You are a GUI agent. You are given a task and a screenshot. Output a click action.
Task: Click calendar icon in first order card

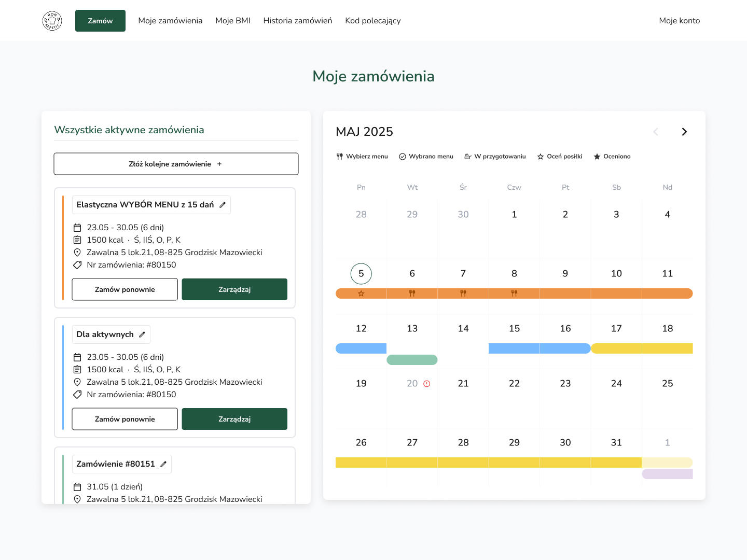tap(77, 228)
